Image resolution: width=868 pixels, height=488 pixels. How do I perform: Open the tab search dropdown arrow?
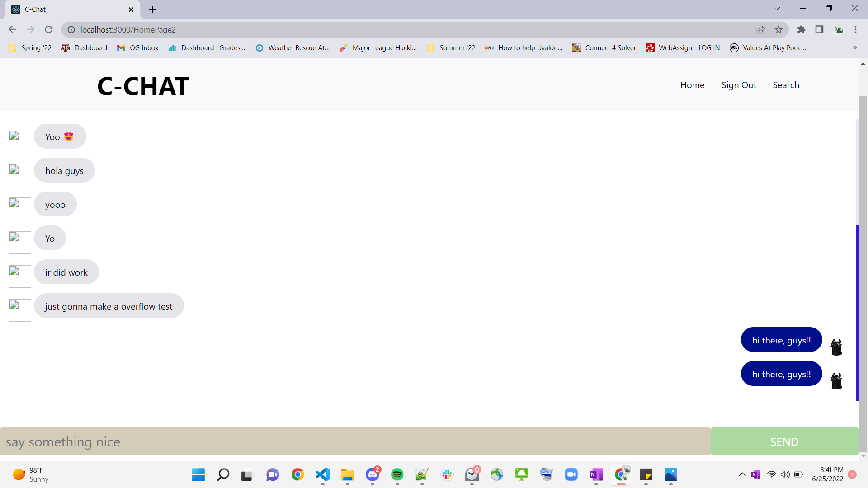[x=777, y=9]
